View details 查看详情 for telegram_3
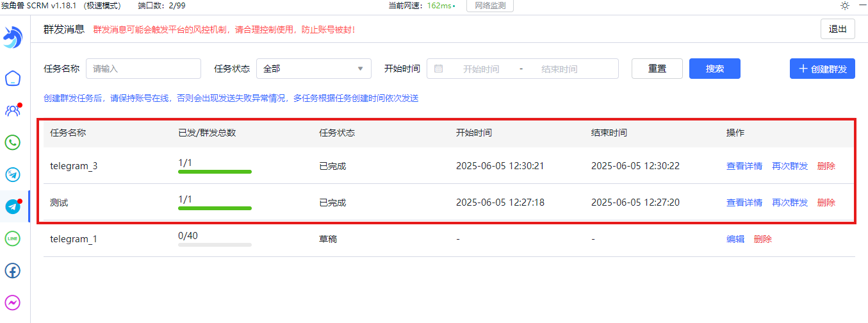This screenshot has width=868, height=323. pyautogui.click(x=744, y=166)
